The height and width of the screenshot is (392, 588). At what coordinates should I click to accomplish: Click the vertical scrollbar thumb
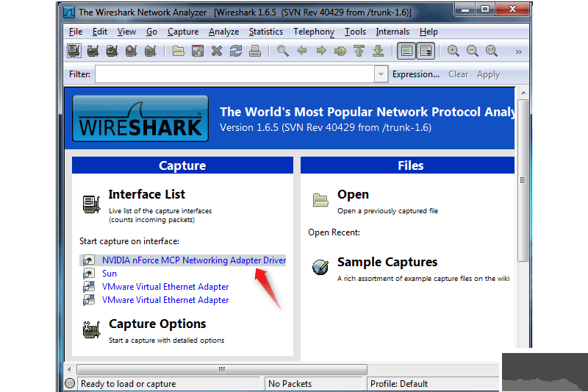click(523, 180)
